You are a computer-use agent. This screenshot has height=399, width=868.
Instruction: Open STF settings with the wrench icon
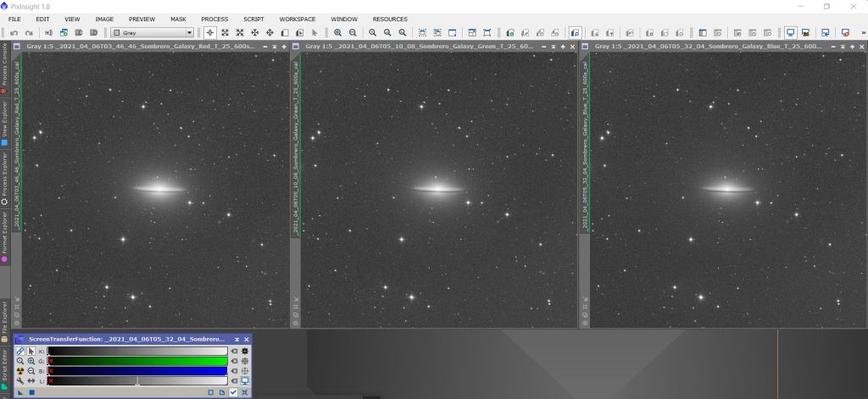tap(20, 381)
